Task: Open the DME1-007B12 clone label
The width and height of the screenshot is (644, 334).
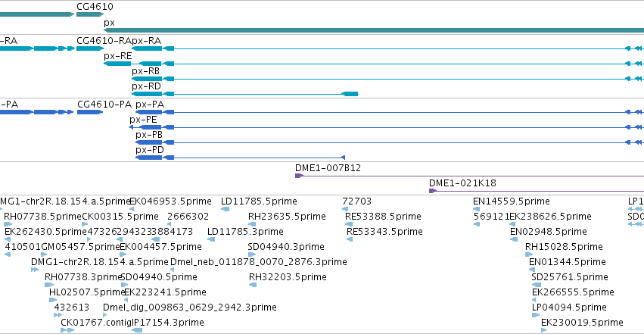Action: (328, 168)
